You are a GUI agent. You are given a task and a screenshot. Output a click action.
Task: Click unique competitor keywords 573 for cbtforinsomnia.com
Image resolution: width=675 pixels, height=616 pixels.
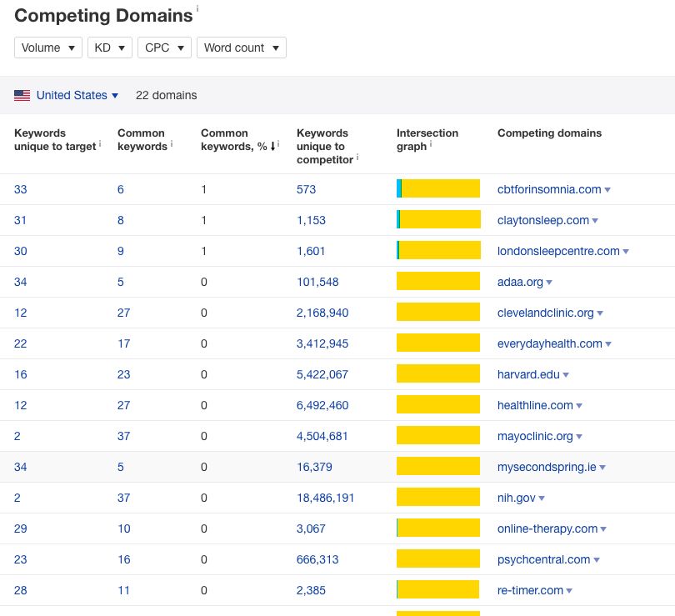(306, 189)
